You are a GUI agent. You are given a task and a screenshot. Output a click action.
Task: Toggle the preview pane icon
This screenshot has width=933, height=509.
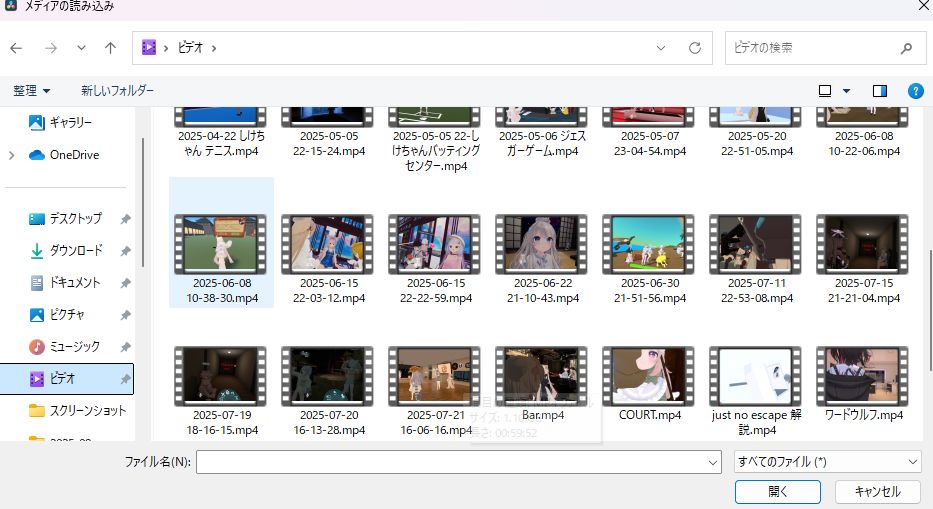(x=880, y=90)
